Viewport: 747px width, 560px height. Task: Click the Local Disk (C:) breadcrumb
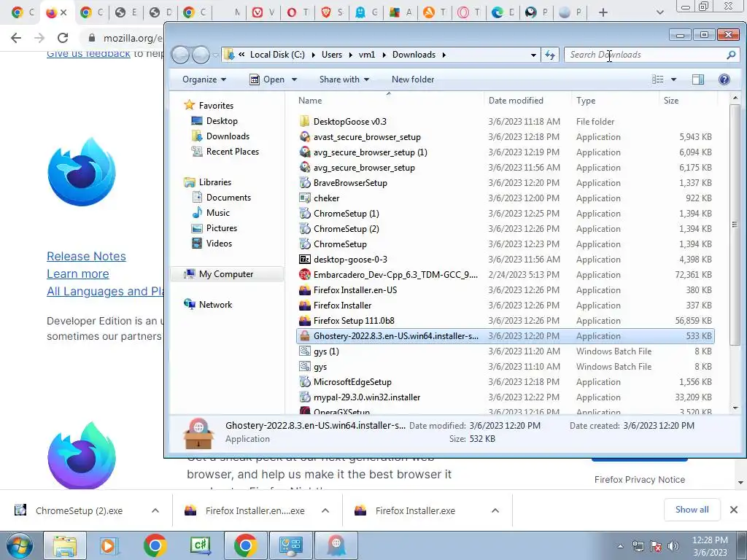277,55
